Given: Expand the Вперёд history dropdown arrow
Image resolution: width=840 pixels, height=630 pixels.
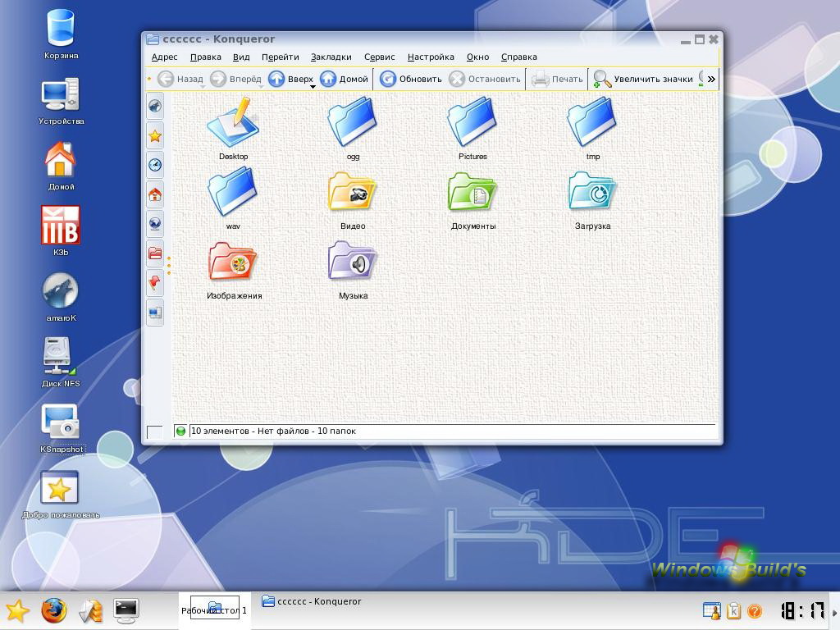Looking at the screenshot, I should (260, 86).
